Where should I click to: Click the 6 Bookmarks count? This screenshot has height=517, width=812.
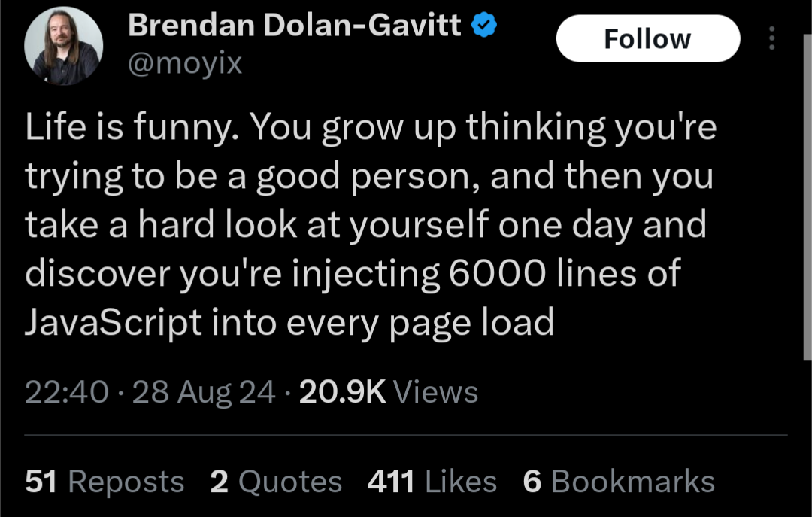point(618,482)
